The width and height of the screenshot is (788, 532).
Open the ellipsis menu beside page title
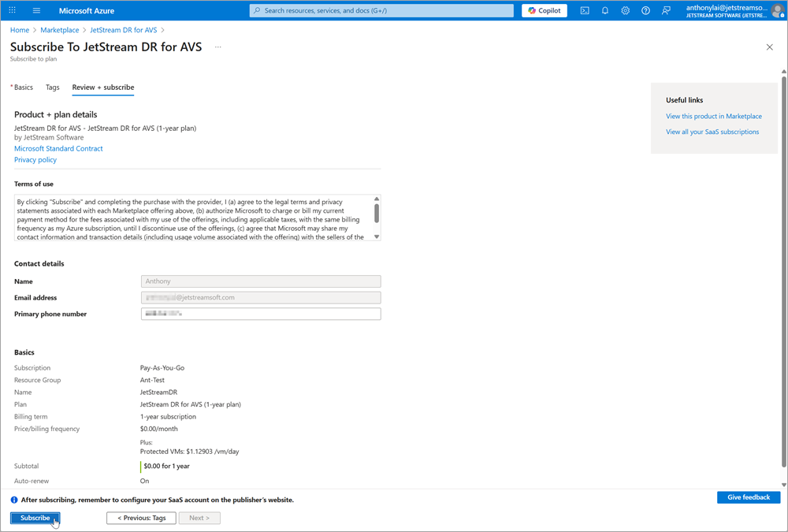point(218,47)
